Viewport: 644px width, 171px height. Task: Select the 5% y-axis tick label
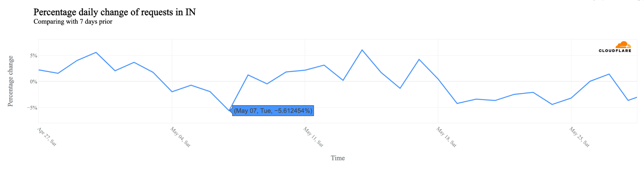tap(34, 56)
